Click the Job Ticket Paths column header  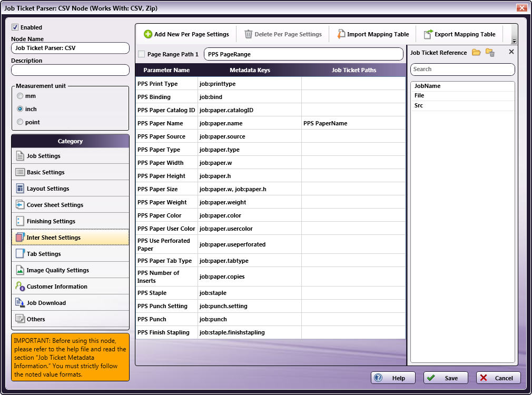(353, 70)
